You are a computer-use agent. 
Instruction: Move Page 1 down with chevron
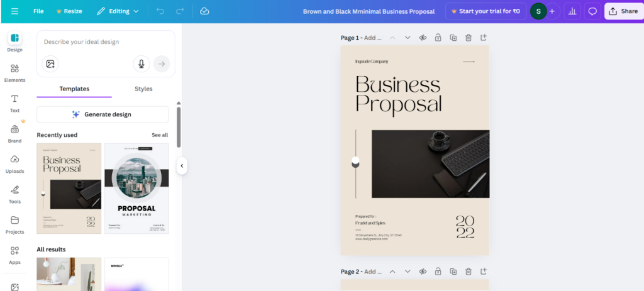[x=408, y=38]
